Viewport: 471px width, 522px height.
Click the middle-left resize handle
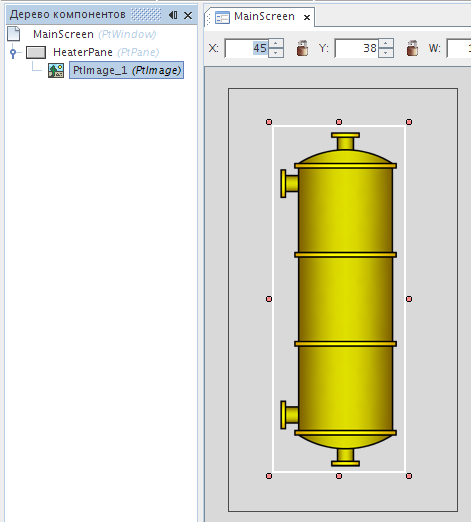269,299
